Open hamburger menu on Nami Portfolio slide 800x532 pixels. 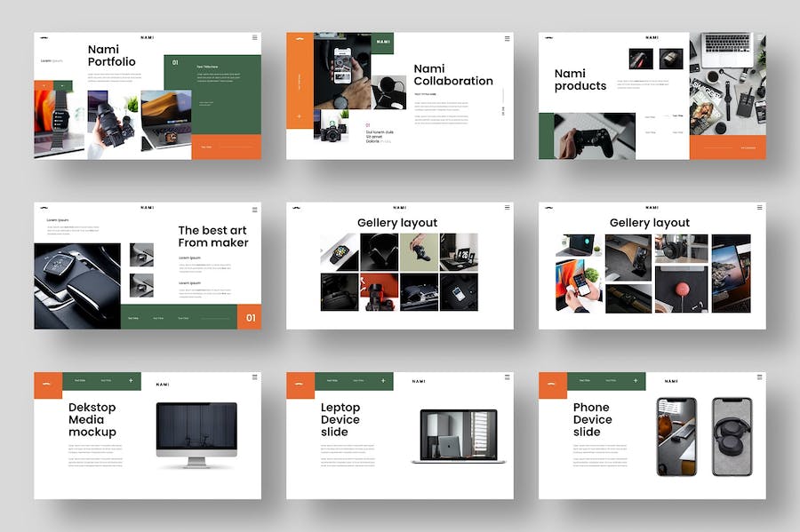coord(255,37)
